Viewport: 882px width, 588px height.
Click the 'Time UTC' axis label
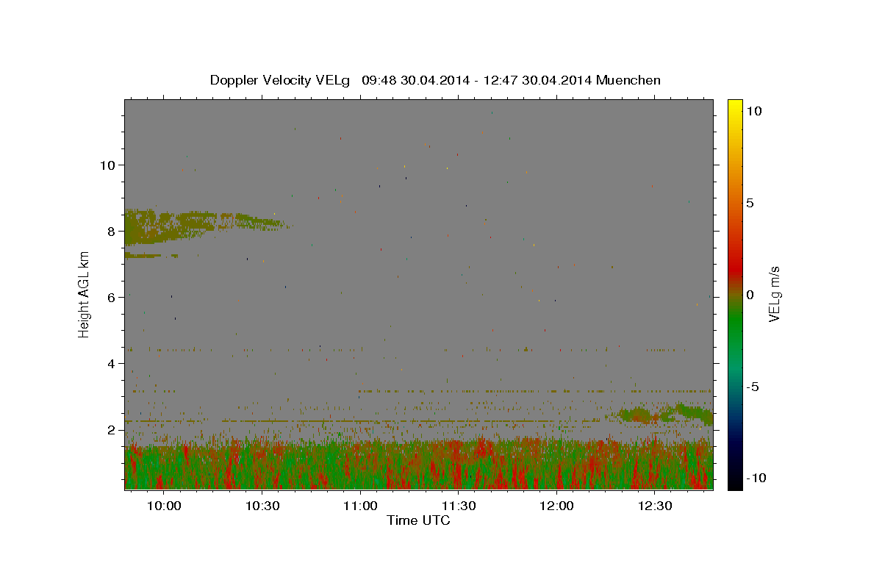418,520
